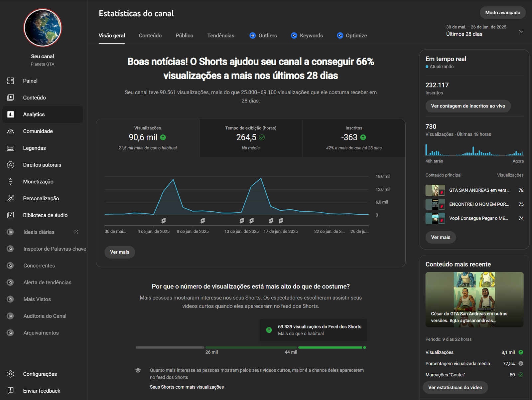This screenshot has height=400, width=532.
Task: Switch to the Conteúdo tab
Action: 150,36
